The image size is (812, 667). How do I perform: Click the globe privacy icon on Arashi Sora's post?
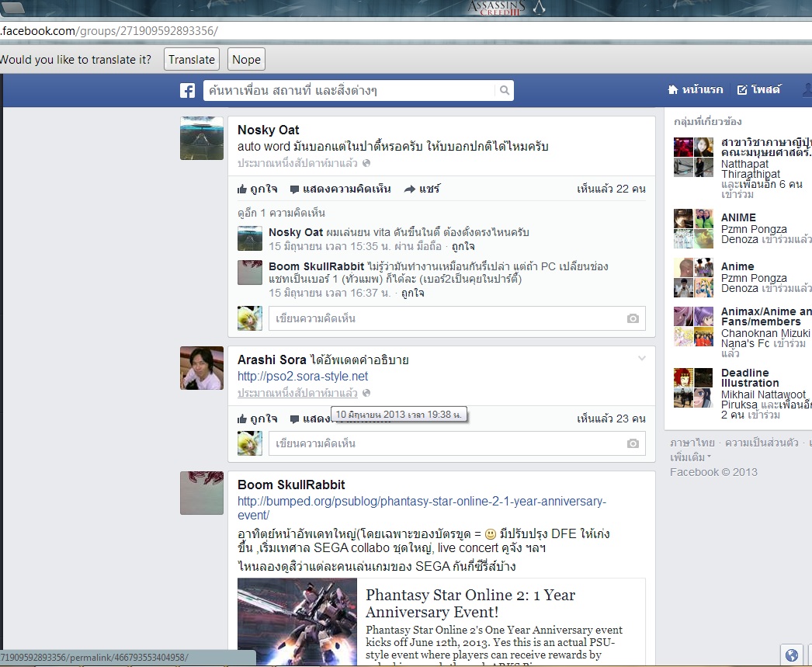366,393
